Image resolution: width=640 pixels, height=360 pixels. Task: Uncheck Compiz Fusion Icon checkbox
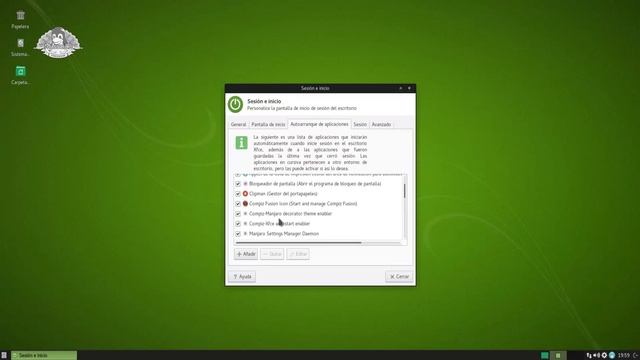pyautogui.click(x=238, y=204)
